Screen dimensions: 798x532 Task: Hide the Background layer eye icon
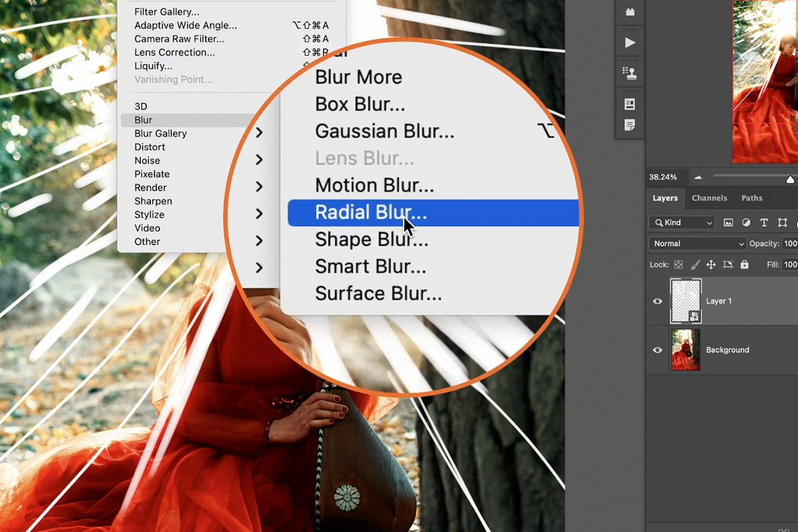[658, 350]
